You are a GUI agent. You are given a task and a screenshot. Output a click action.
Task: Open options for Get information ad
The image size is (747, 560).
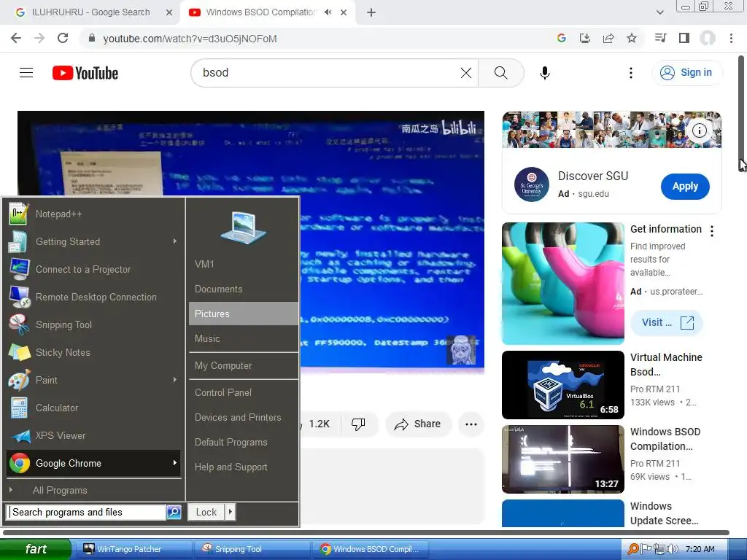coord(712,231)
